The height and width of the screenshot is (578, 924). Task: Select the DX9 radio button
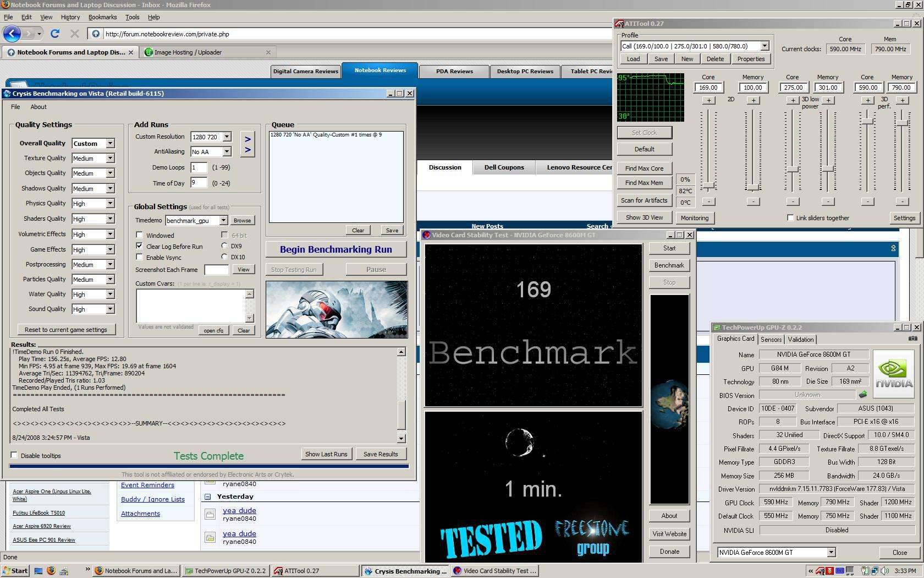tap(224, 246)
